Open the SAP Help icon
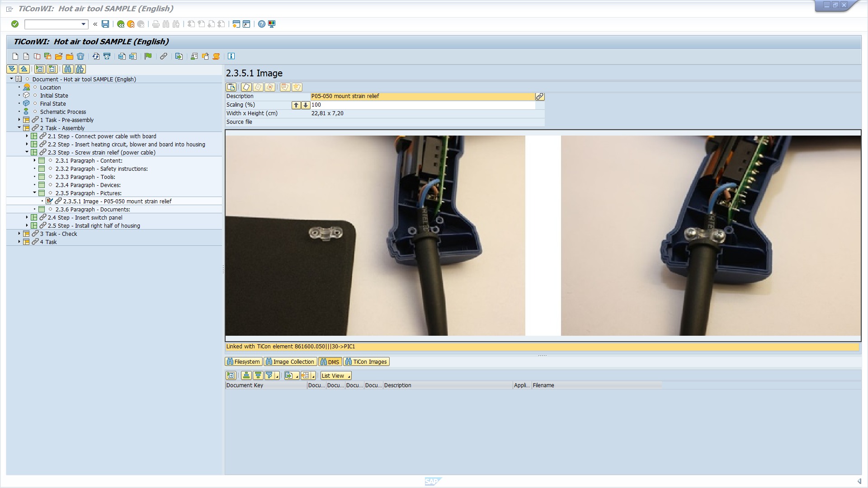This screenshot has height=488, width=868. click(x=262, y=24)
